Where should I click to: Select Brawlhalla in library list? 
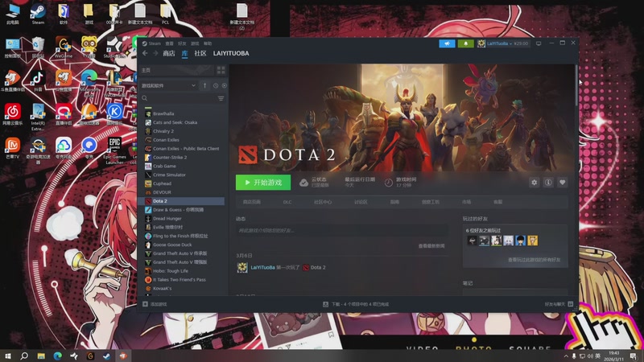(x=163, y=113)
